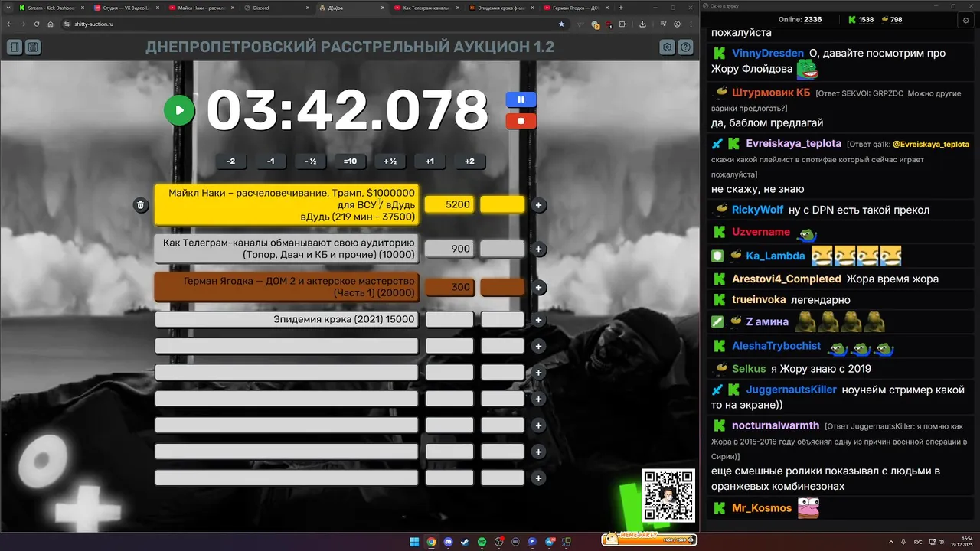Open the help question-mark icon
The height and width of the screenshot is (551, 980).
coord(686,47)
